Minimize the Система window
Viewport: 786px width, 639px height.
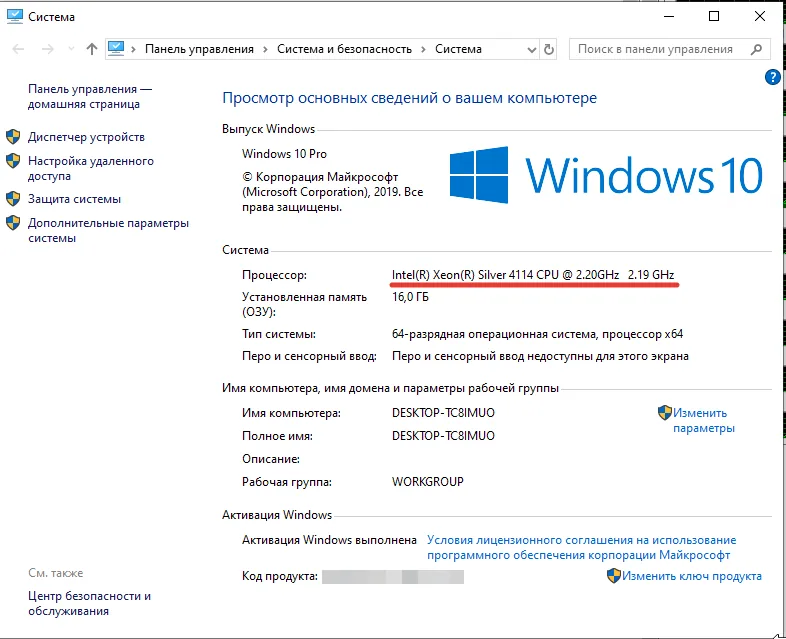pyautogui.click(x=669, y=17)
